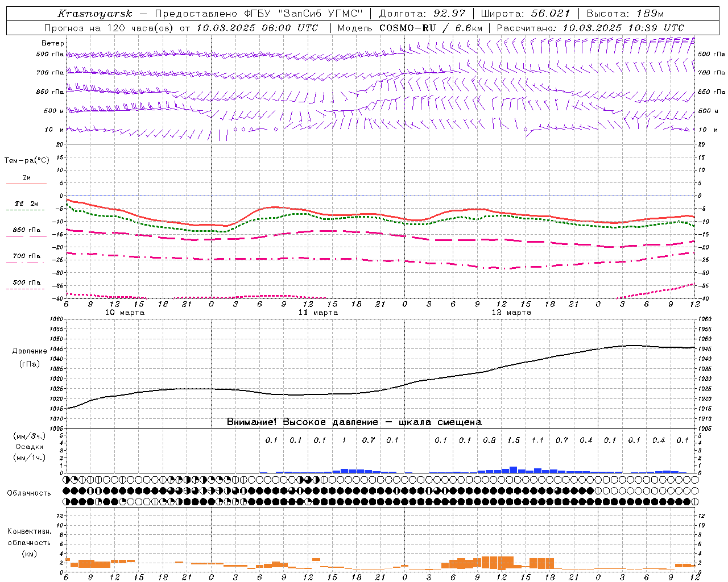Select the longitude value 'Долгота: 92.97'
728x582 pixels.
pos(422,14)
